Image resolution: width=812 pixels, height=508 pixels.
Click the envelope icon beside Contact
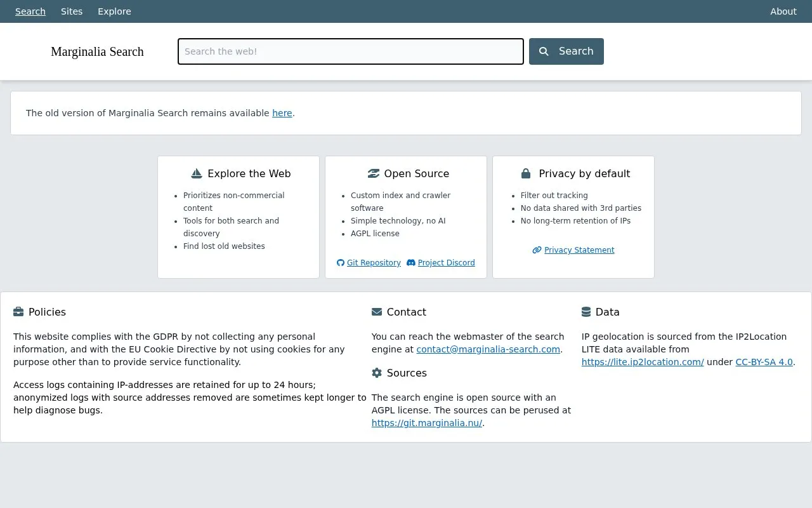377,312
